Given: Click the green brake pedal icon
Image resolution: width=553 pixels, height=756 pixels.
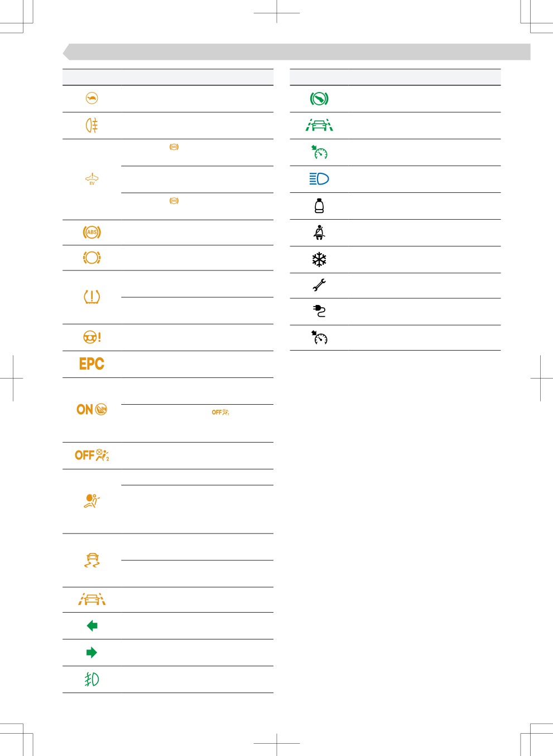Looking at the screenshot, I should (319, 99).
